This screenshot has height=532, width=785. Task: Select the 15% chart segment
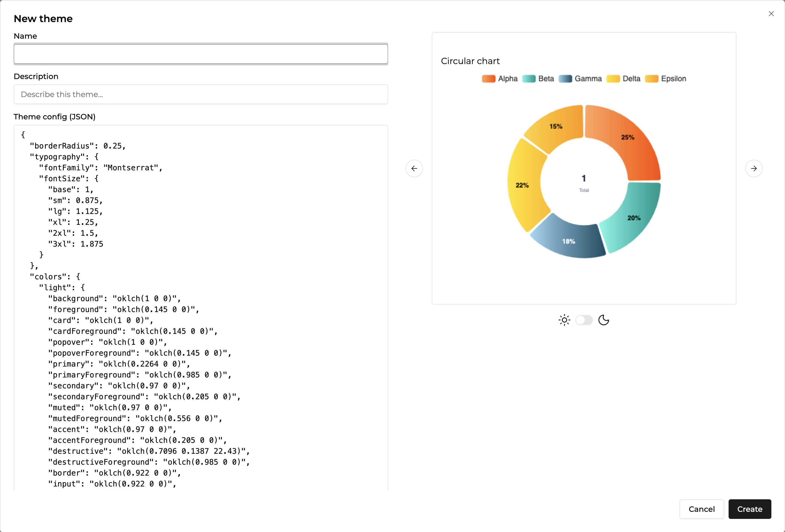[x=556, y=126]
